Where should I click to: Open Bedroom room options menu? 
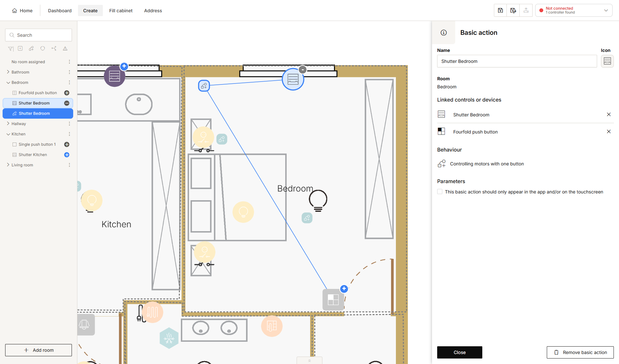(69, 83)
